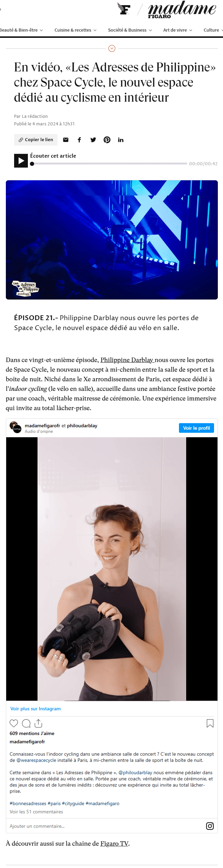Play the Space Cycle video thumbnail
The height and width of the screenshot is (868, 223).
coord(112,240)
